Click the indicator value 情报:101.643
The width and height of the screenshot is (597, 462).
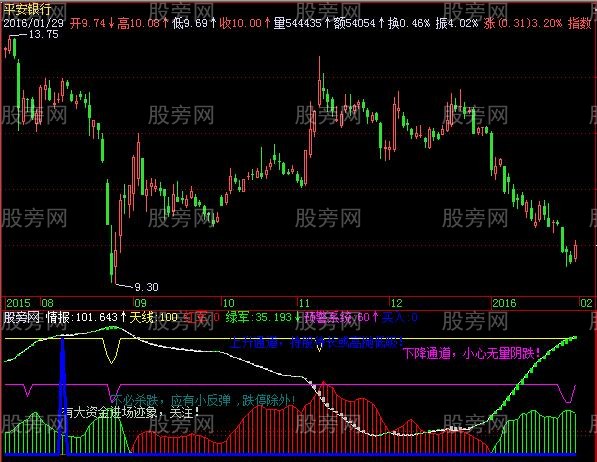[82, 317]
